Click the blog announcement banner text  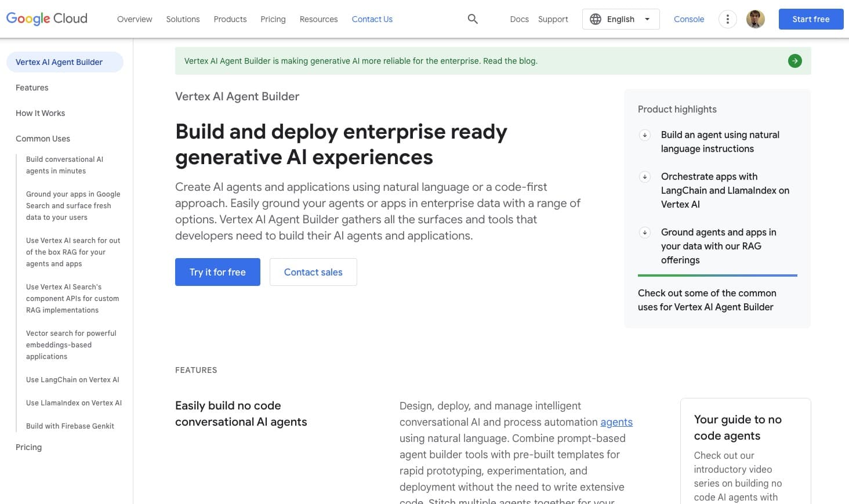[x=361, y=61]
